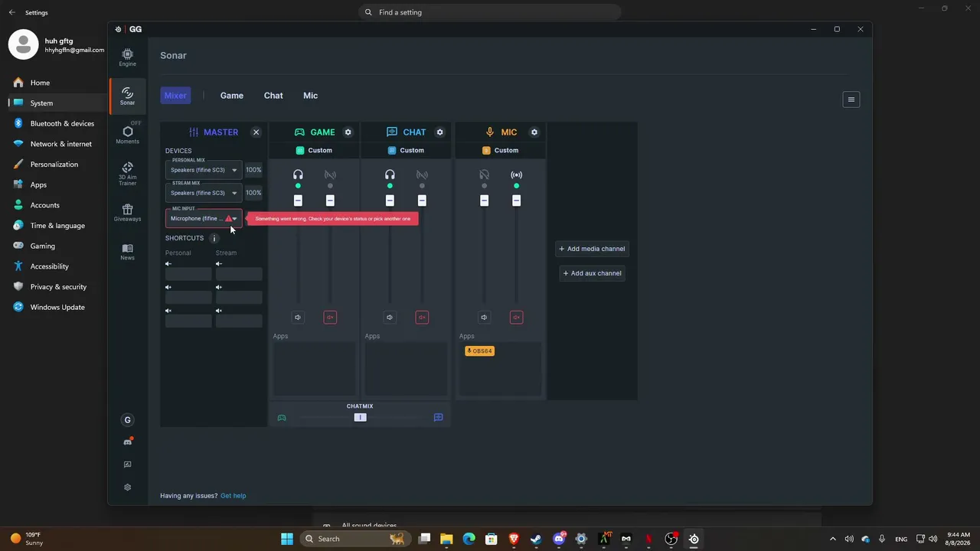Open the News section
The height and width of the screenshot is (551, 980).
click(x=127, y=251)
